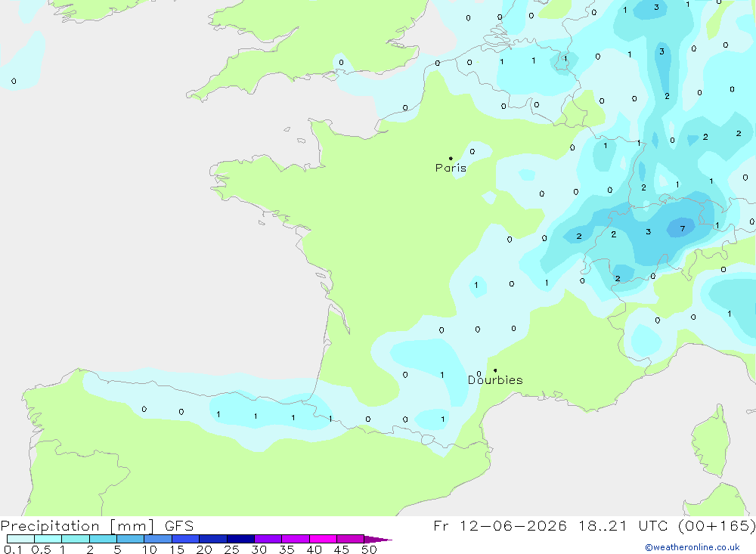Select the Paris location dot marker
Viewport: 756px width, 554px height.
pyautogui.click(x=451, y=158)
